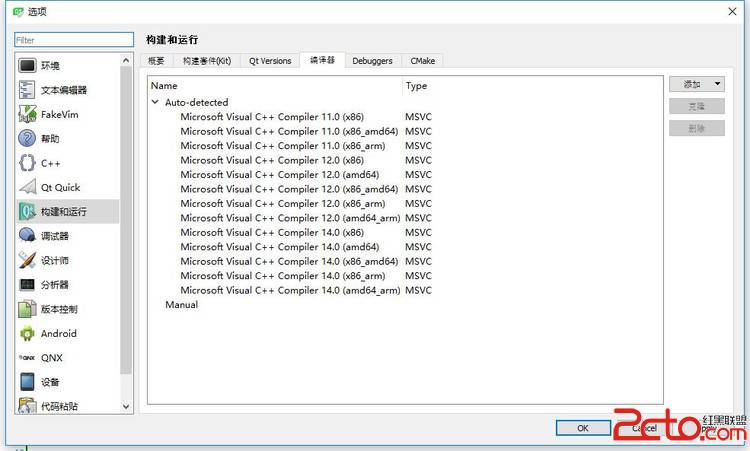Screen dimensions: 750x451
Task: Select Compiler 11.0 (x86_arm) row
Action: pos(405,145)
